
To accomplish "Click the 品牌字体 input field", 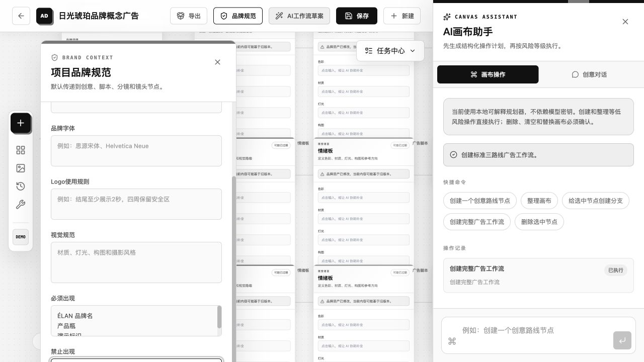I will coord(136,151).
